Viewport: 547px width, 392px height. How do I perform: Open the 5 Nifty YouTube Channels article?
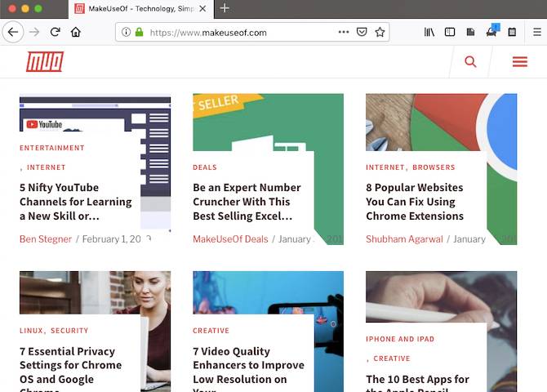[x=76, y=202]
